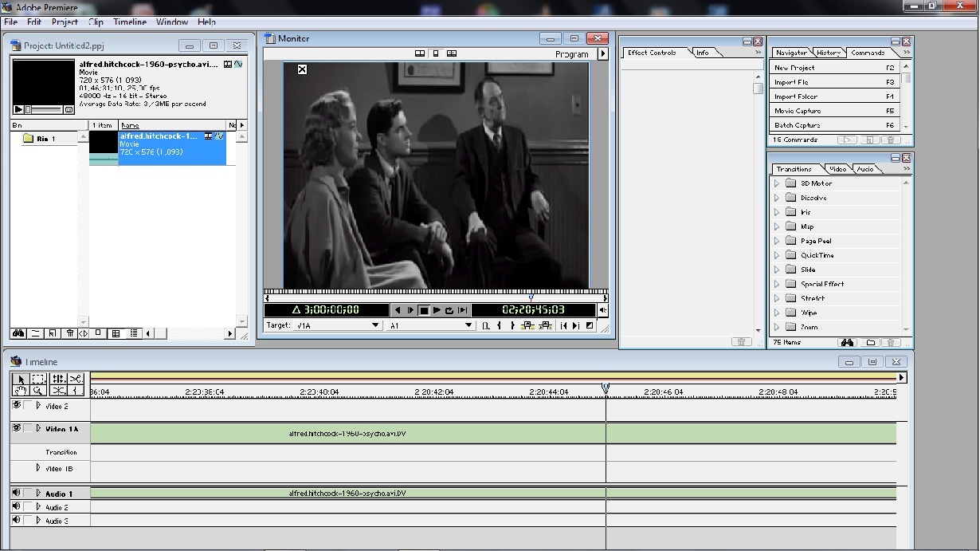Run the Import File command
Viewport: 980px width, 551px height.
tap(835, 82)
